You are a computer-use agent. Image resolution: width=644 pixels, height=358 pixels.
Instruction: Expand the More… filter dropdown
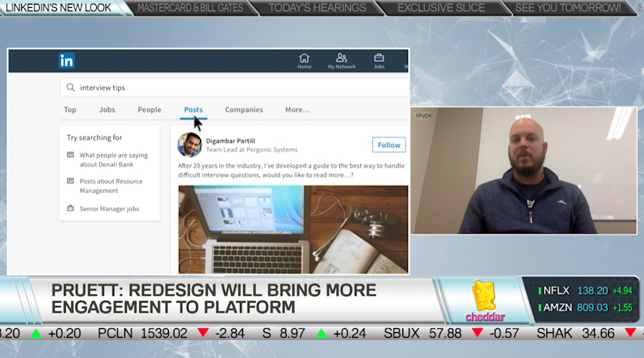pos(297,109)
